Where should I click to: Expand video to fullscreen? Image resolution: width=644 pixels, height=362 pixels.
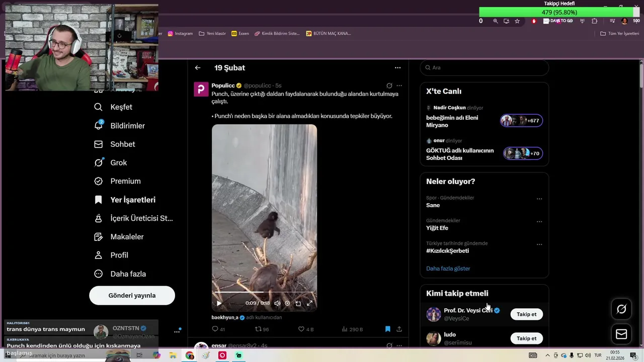309,303
